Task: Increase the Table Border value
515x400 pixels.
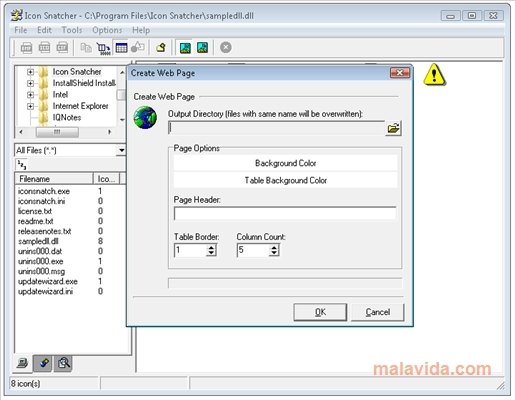Action: tap(211, 248)
